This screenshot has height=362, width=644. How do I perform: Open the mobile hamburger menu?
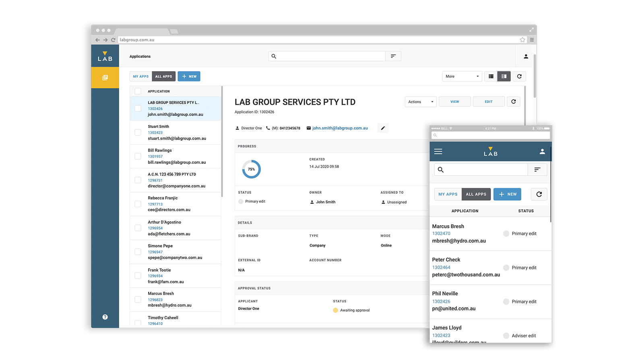point(438,152)
